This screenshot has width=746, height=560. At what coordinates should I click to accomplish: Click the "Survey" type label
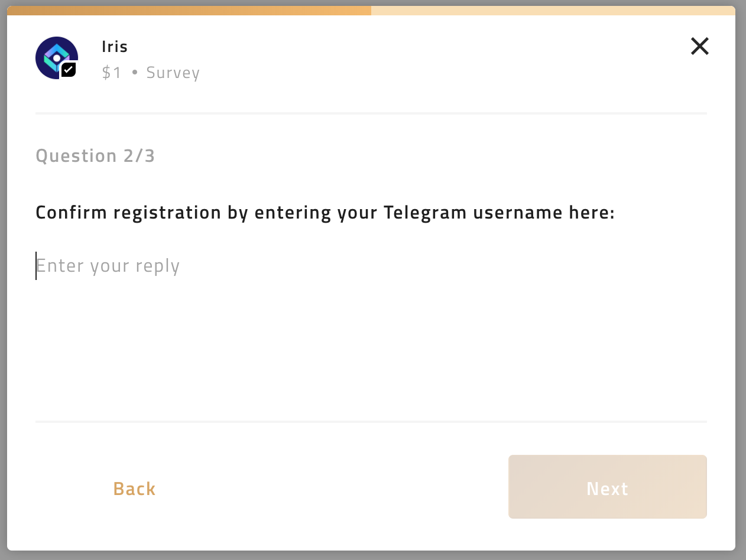tap(173, 73)
